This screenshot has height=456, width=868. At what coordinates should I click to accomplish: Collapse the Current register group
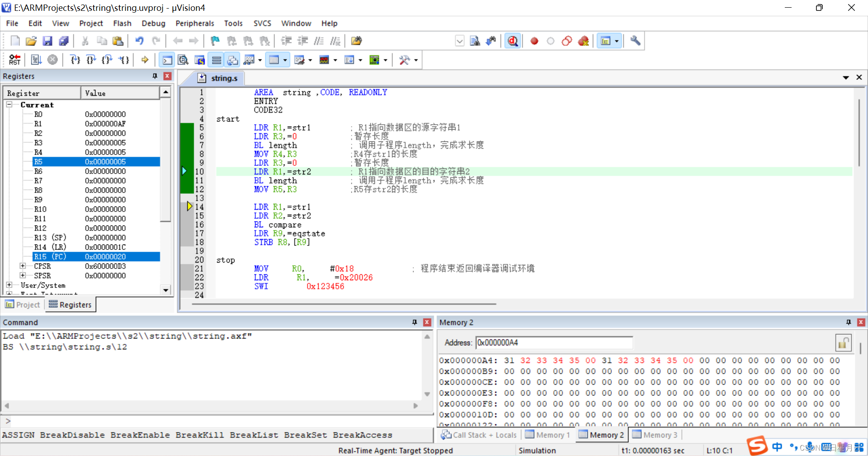(x=9, y=104)
